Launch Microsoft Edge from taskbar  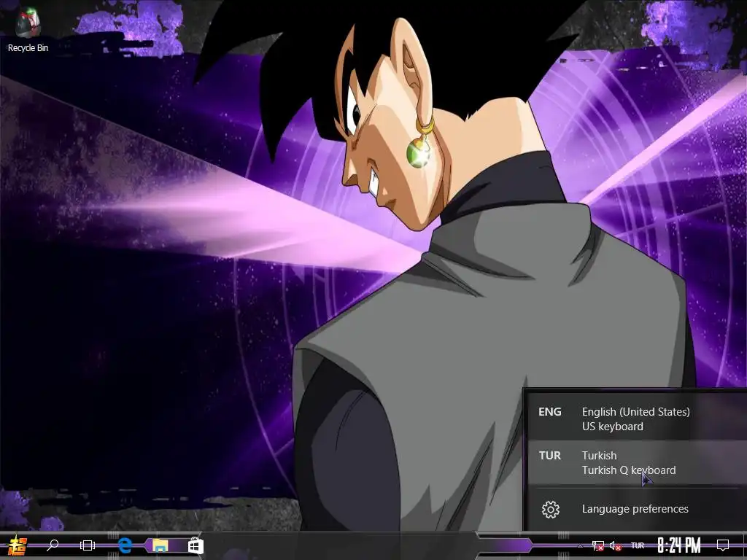(124, 545)
